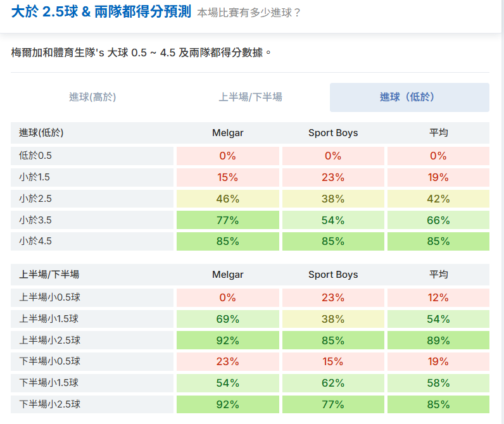
Task: Click the 上半場/下半場 table header label
Action: 49,274
